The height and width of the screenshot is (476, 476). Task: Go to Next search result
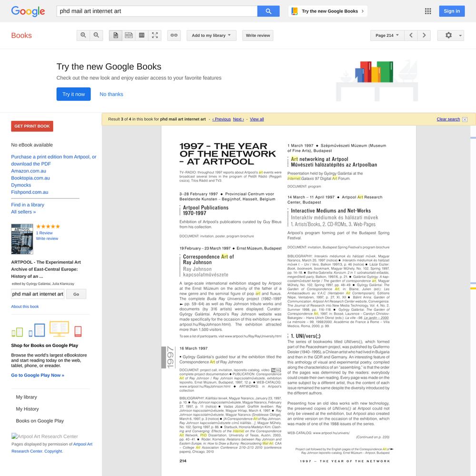238,119
